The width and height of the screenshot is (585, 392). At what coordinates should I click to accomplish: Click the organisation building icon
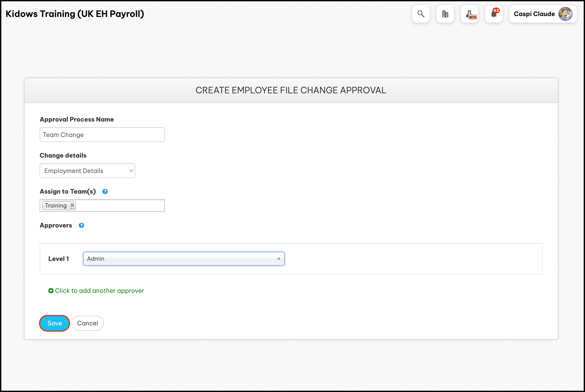445,14
